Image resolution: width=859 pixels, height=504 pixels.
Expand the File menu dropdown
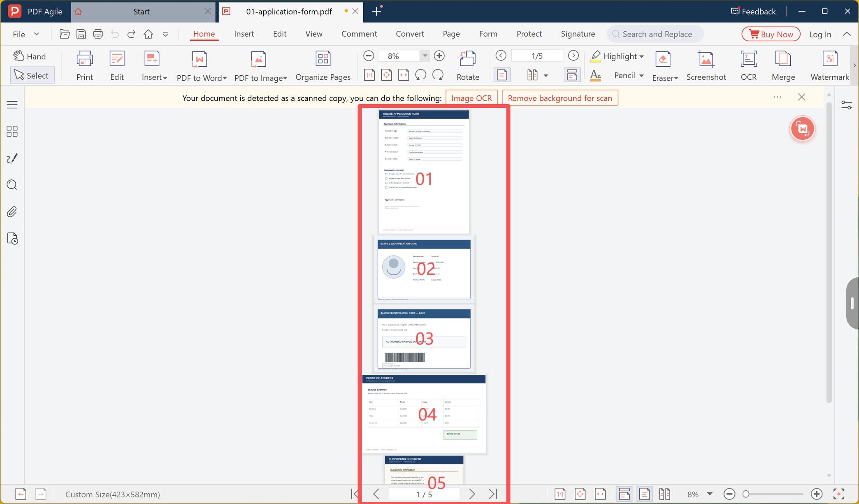coord(37,34)
